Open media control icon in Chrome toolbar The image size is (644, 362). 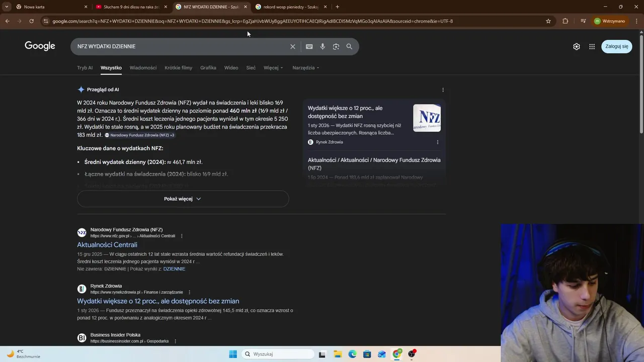(583, 21)
